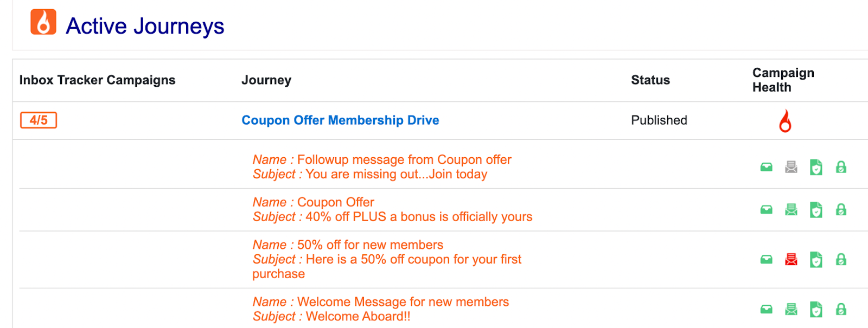The height and width of the screenshot is (328, 868).
Task: Click the green envelope icon in the Welcome Message row
Action: [791, 310]
